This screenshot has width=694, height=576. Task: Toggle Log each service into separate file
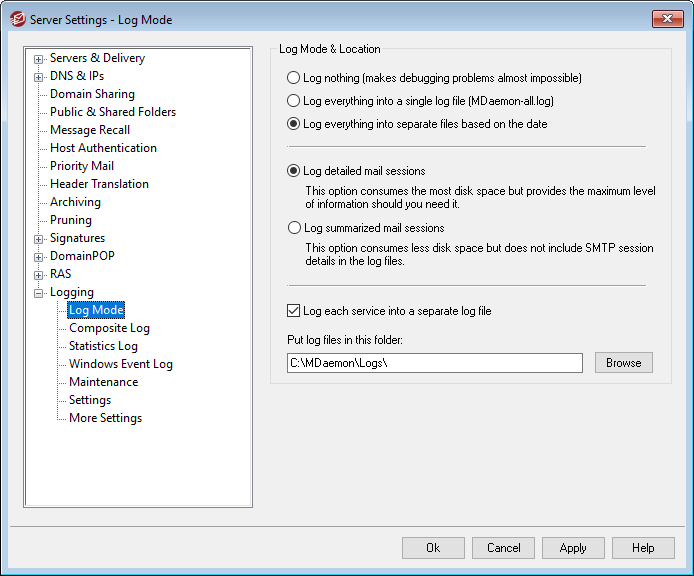click(x=293, y=311)
